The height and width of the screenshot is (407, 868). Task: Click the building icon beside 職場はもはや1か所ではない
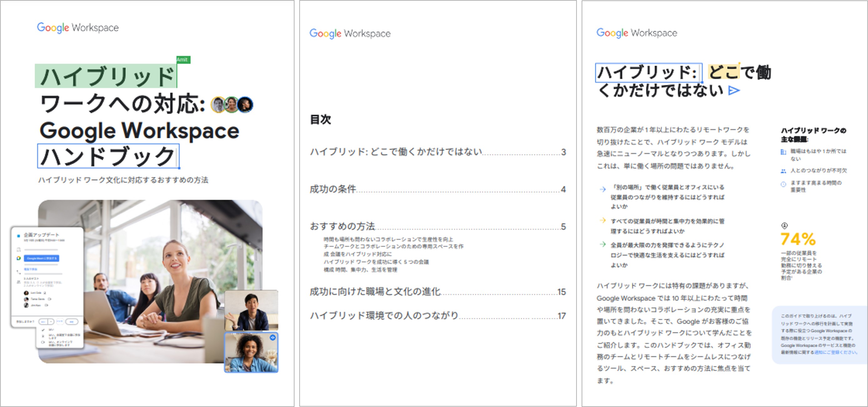784,152
